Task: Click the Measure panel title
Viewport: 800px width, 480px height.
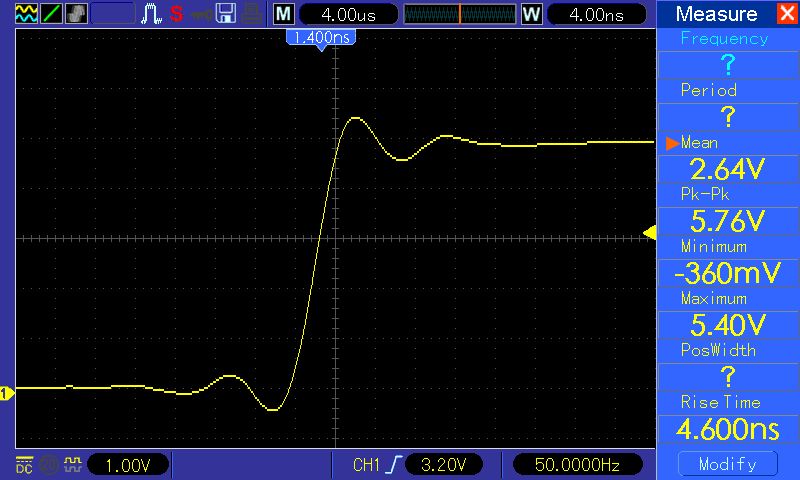Action: click(x=716, y=14)
